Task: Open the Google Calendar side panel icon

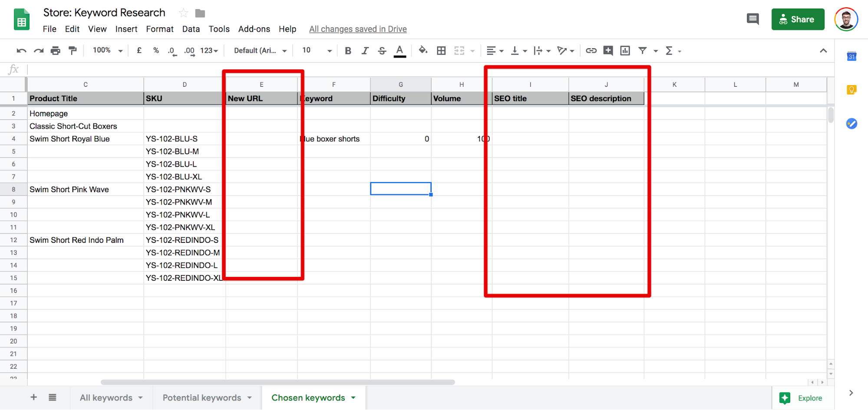Action: point(851,56)
